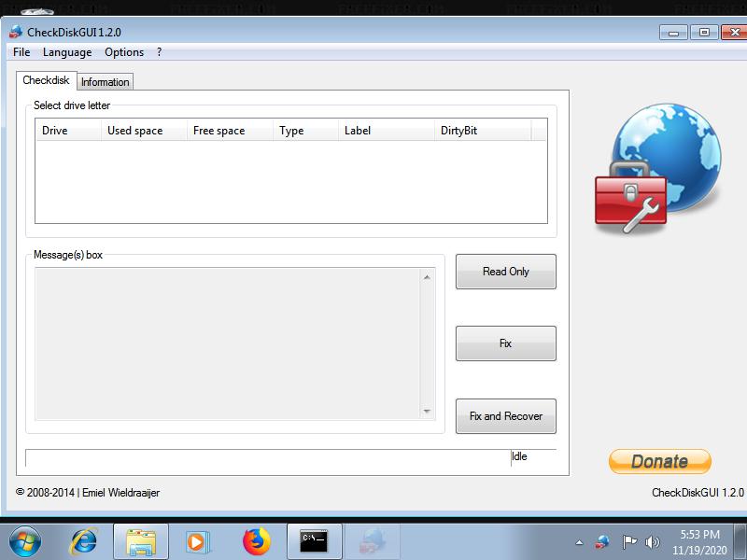The height and width of the screenshot is (560, 747).
Task: Click the copyright Emiel Wieldraaijer text
Action: pyautogui.click(x=88, y=493)
